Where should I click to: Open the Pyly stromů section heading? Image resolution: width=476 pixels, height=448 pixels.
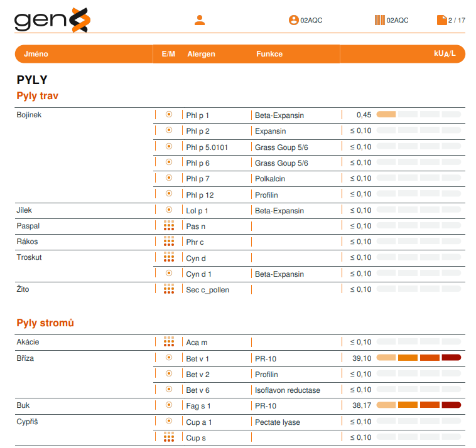pyautogui.click(x=45, y=323)
